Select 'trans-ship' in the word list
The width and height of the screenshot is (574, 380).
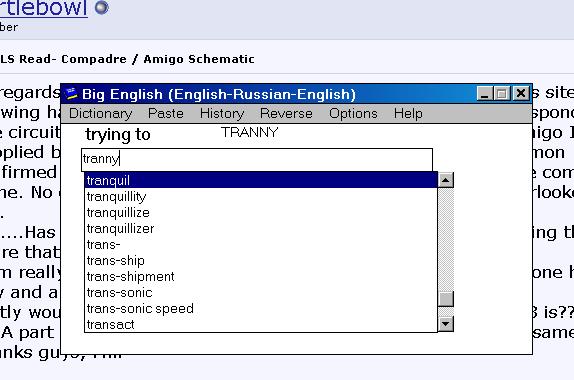261,261
